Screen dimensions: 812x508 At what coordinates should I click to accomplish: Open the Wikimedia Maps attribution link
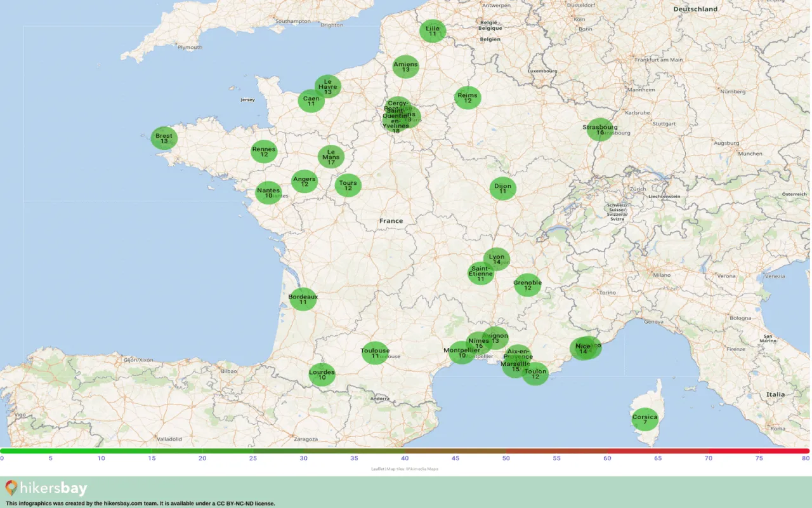[422, 469]
